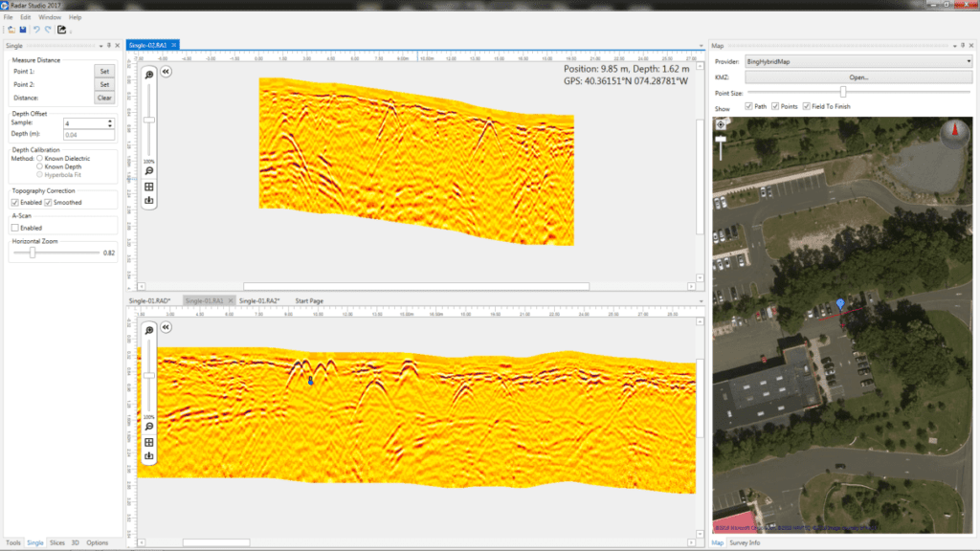Increase the Sample value with up arrow
Screen dimensions: 980x551
[x=110, y=121]
